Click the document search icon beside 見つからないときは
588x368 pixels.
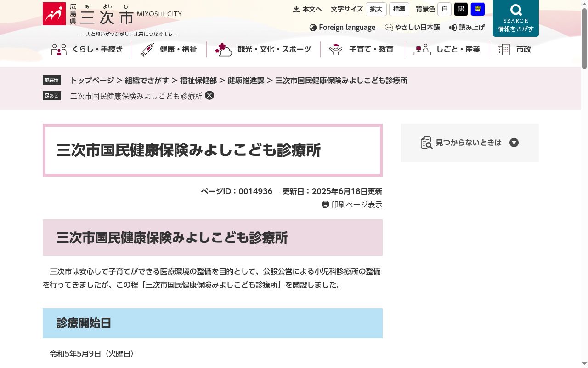tap(426, 143)
